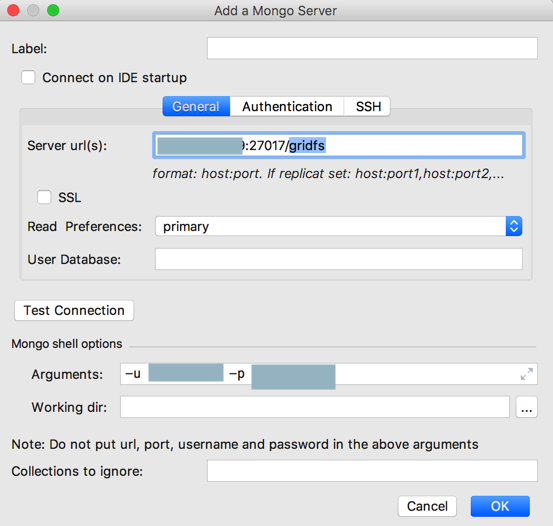Click the User Database field
553x526 pixels.
point(339,259)
